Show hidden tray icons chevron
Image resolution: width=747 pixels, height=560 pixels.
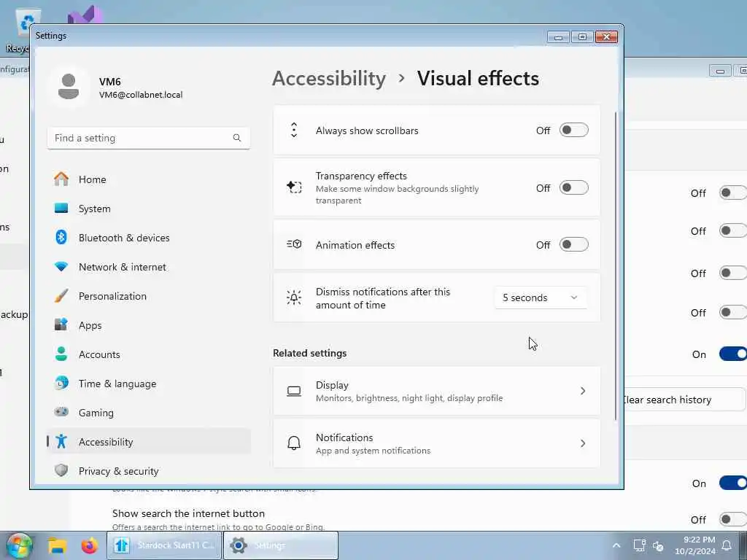click(x=616, y=545)
